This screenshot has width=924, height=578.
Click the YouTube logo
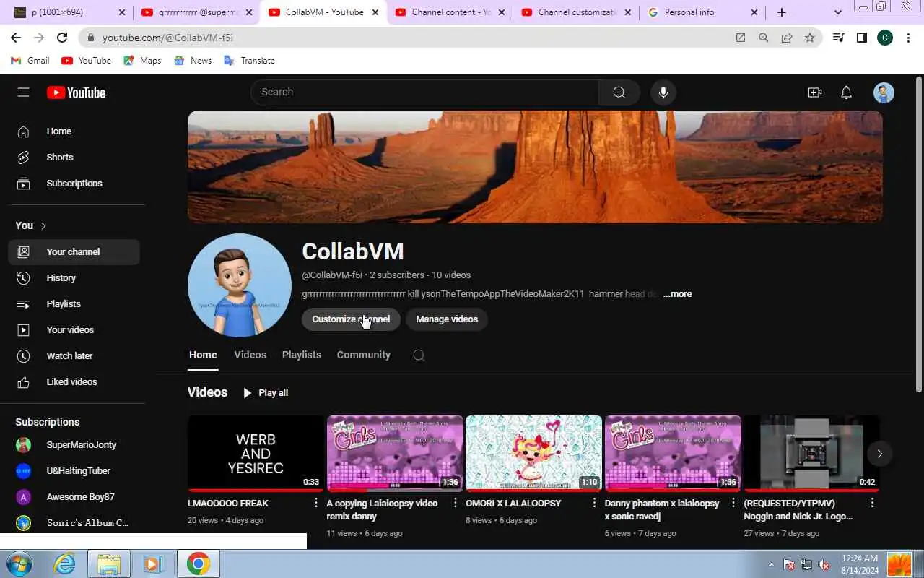[76, 92]
